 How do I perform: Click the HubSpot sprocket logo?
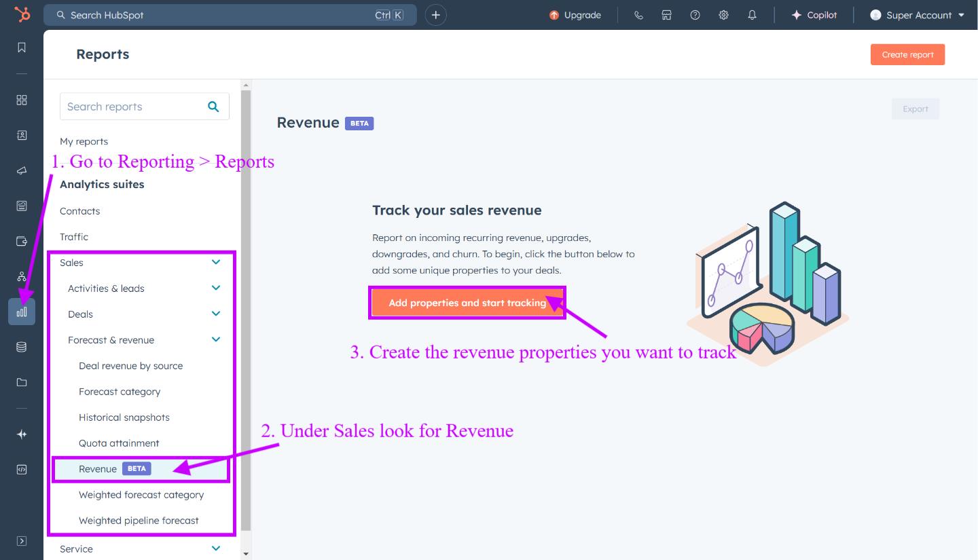pyautogui.click(x=22, y=14)
